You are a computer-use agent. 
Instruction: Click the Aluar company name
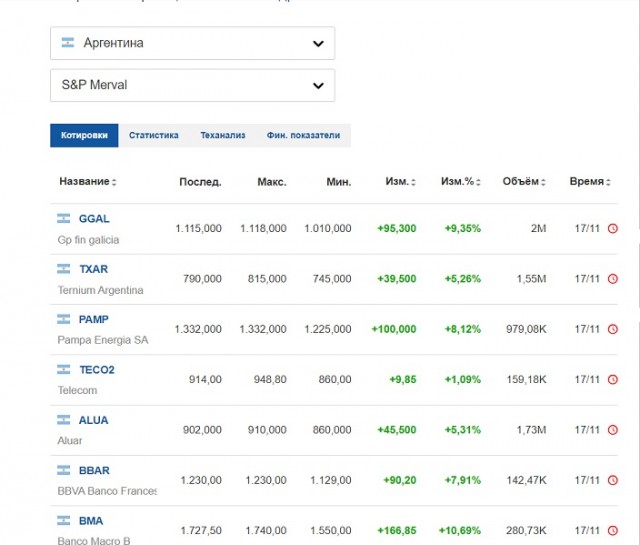pyautogui.click(x=70, y=440)
